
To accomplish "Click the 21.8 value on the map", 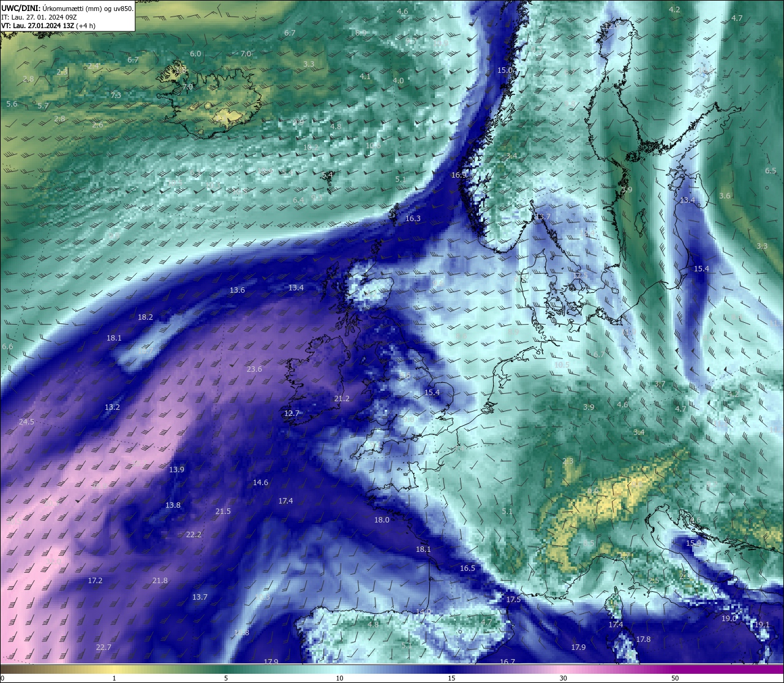I will (160, 580).
